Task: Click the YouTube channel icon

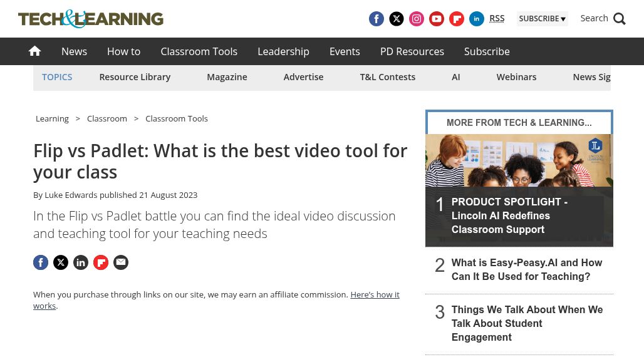Action: point(436,19)
